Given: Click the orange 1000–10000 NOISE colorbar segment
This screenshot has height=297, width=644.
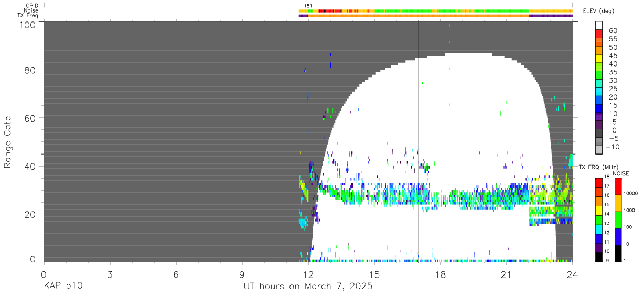Looking at the screenshot, I should click(618, 203).
